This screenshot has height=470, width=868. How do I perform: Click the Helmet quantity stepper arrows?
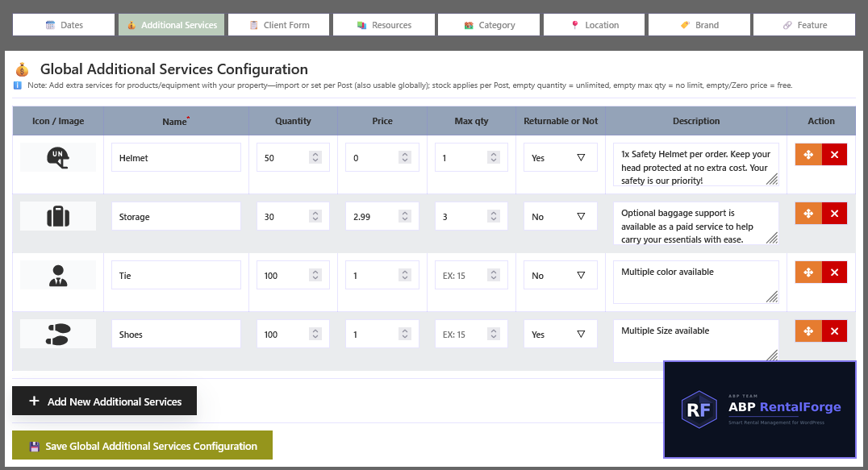click(315, 157)
